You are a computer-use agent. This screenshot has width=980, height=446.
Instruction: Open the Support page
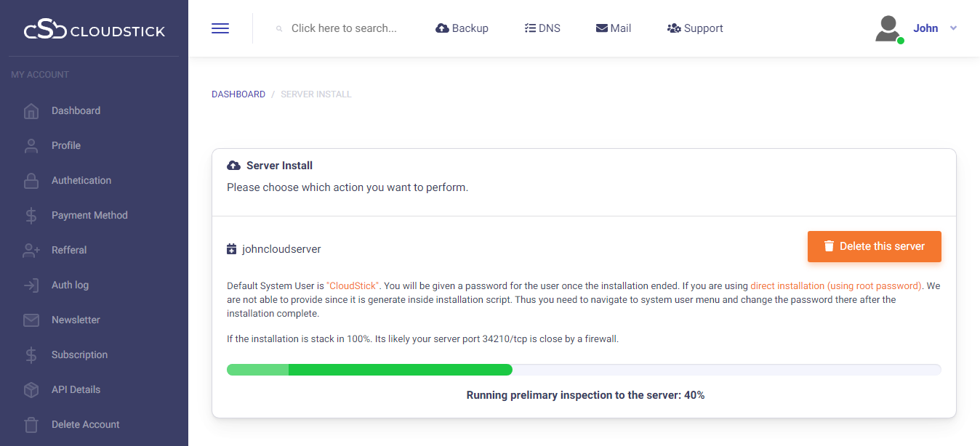pyautogui.click(x=695, y=28)
